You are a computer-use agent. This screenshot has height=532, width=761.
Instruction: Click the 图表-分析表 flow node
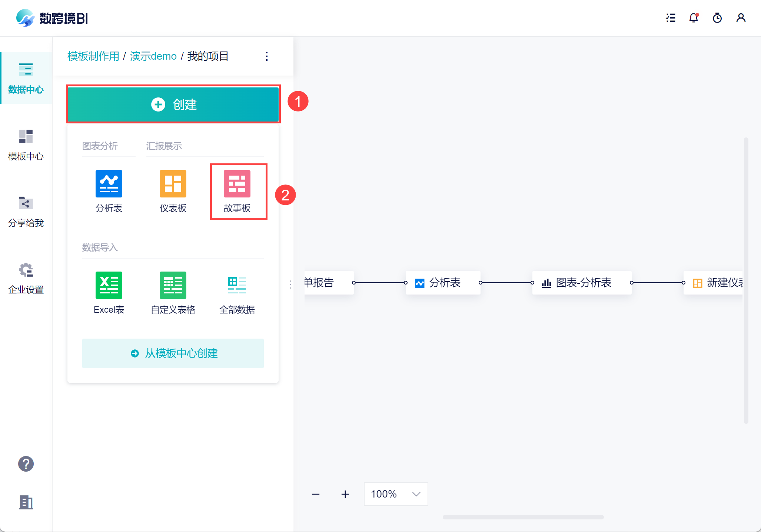582,283
